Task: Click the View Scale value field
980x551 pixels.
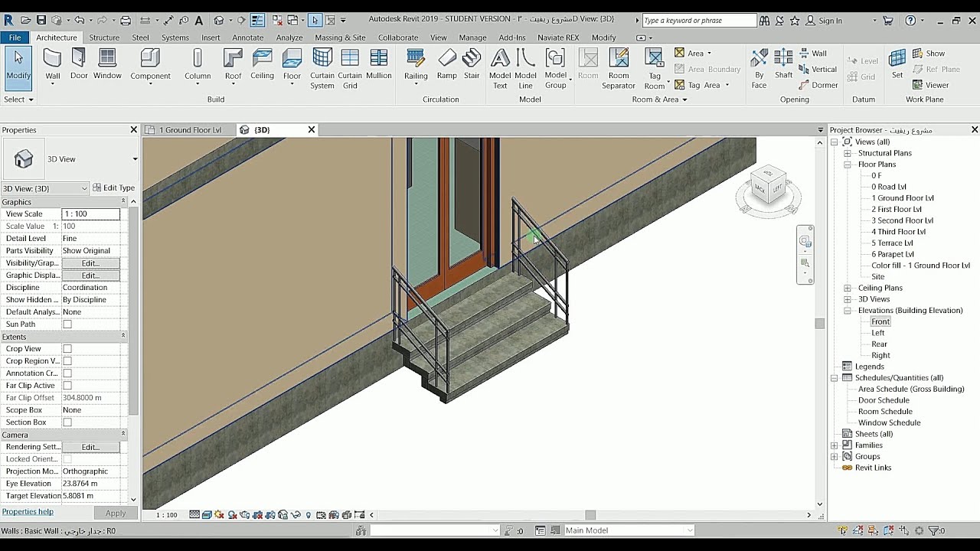Action: [x=90, y=214]
